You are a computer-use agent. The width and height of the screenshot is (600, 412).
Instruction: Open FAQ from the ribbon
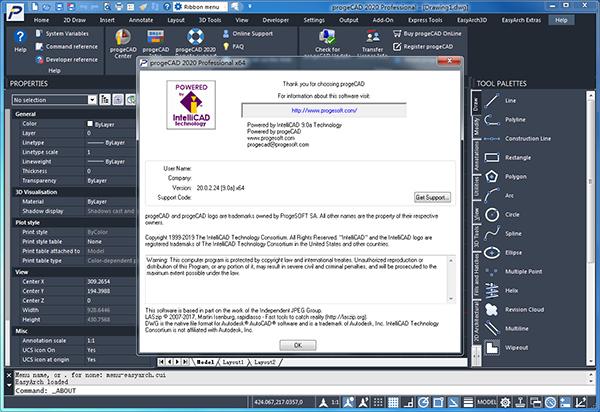tap(233, 46)
